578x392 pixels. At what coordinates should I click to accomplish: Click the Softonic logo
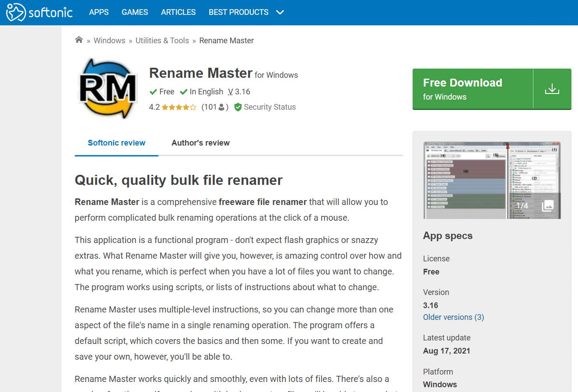39,12
